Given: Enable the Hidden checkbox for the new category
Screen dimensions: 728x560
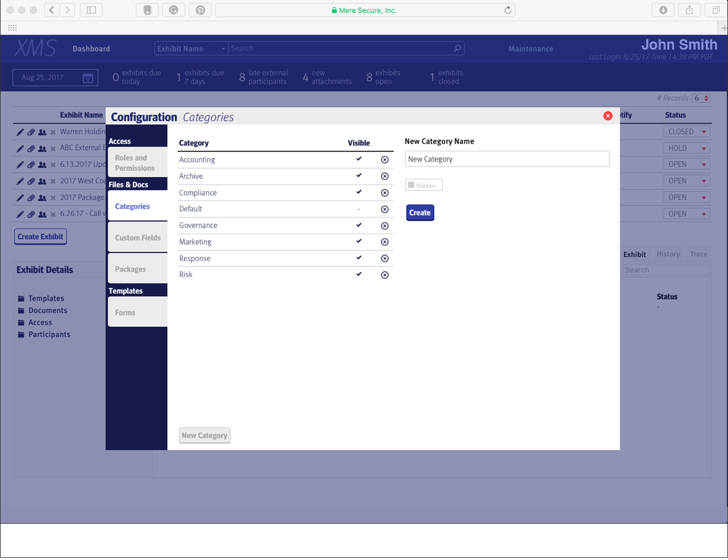Looking at the screenshot, I should pyautogui.click(x=412, y=185).
